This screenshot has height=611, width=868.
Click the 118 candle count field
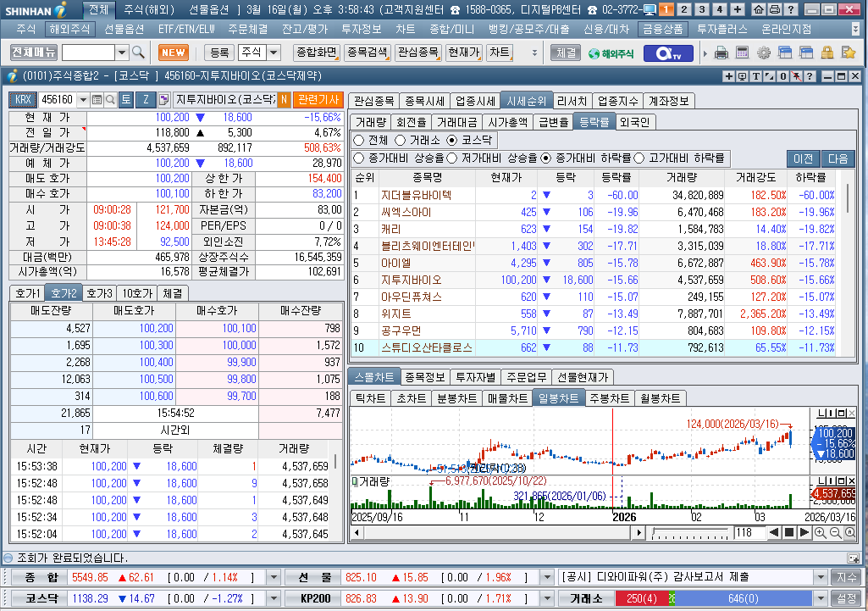pos(749,533)
